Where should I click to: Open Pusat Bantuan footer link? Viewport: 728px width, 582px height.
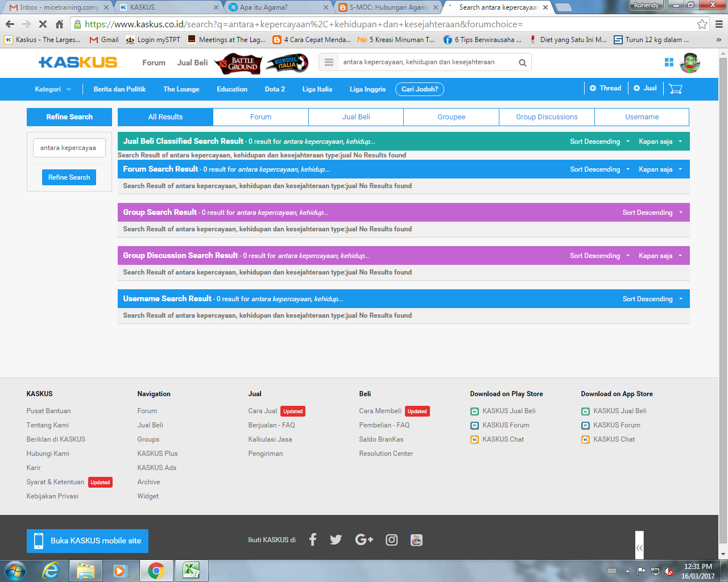(48, 411)
